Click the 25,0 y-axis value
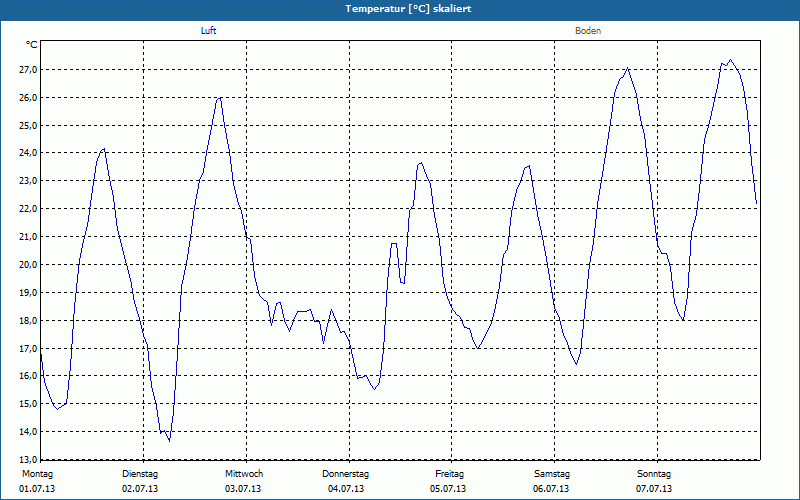This screenshot has height=500, width=800. tap(29, 125)
